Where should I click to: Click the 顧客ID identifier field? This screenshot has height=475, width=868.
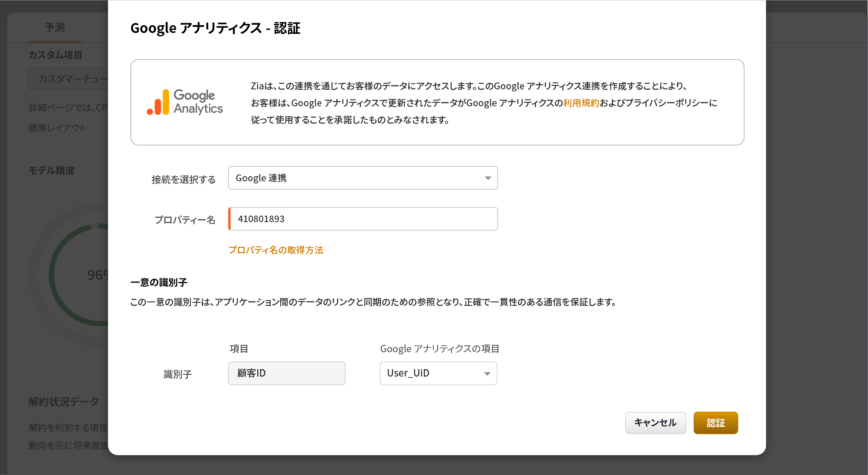click(287, 373)
